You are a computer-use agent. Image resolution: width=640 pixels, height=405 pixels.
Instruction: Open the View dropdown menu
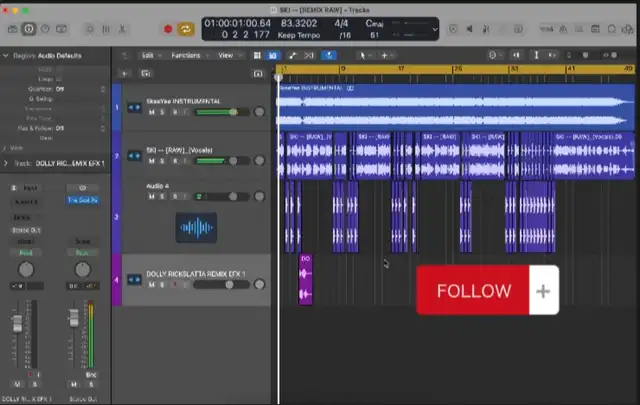coord(228,55)
